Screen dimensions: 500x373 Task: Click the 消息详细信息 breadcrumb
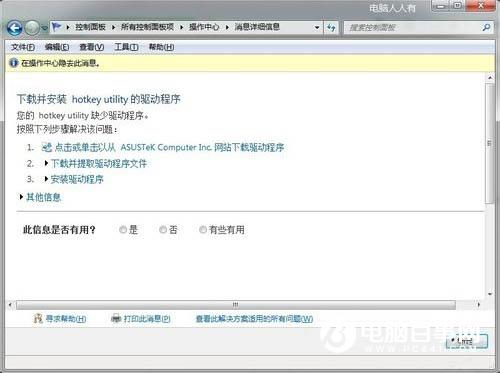257,27
